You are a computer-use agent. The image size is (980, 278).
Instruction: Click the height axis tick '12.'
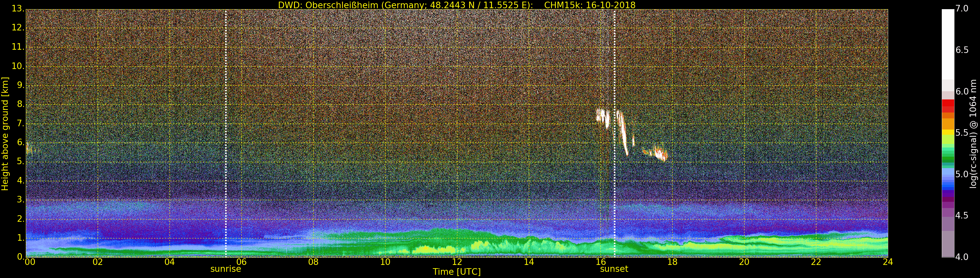pos(18,27)
